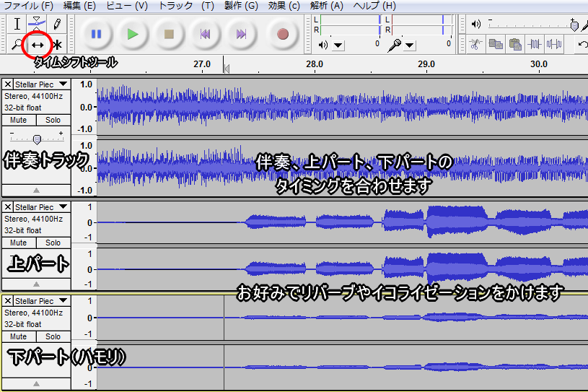Click '32-bit float' text on second track
588x392 pixels.
(x=22, y=230)
